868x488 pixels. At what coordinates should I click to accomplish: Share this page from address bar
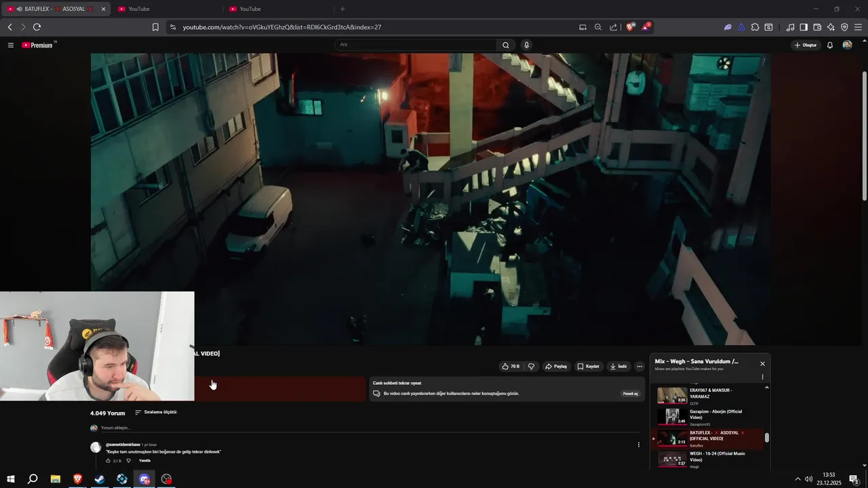pos(613,27)
